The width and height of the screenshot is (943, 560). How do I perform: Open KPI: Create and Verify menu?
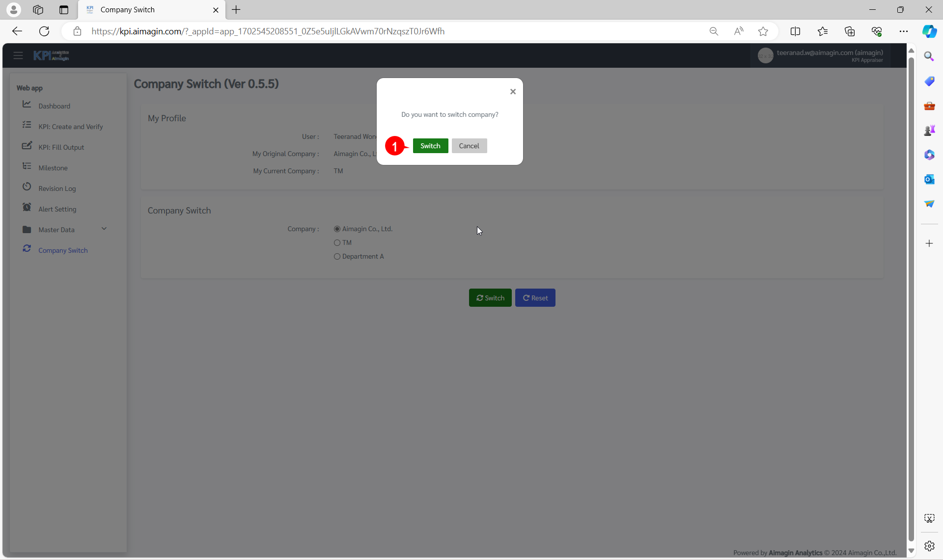(70, 127)
